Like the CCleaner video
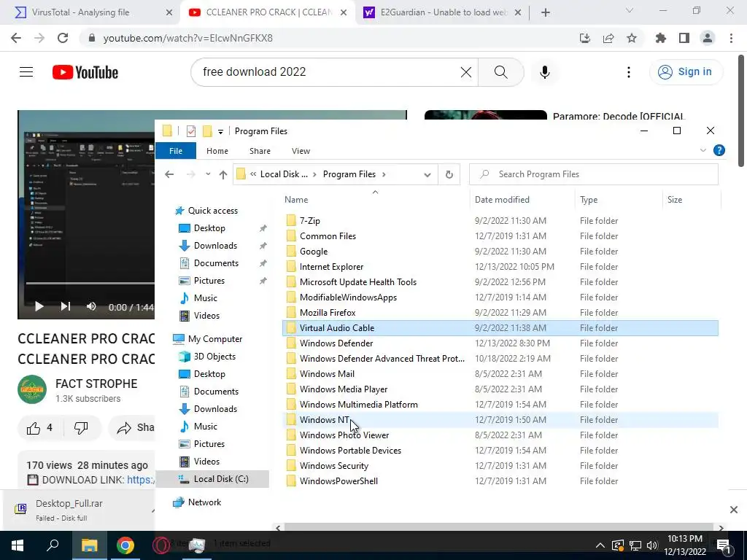Image resolution: width=747 pixels, height=560 pixels. click(x=40, y=427)
